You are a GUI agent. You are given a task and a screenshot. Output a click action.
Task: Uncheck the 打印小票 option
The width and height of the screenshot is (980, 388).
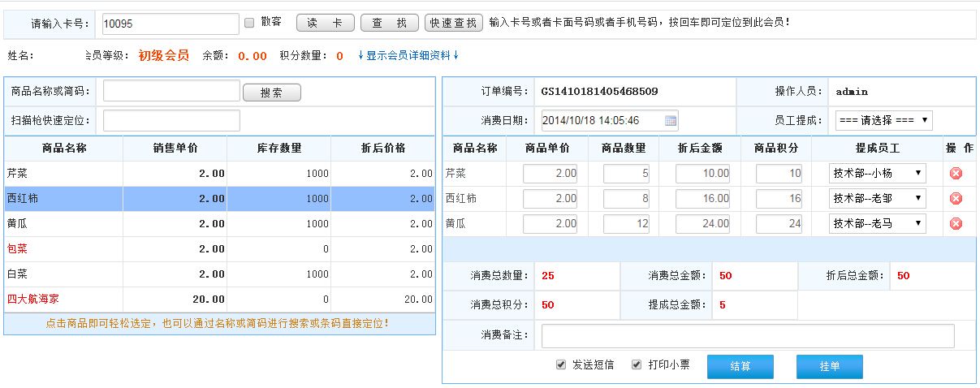pos(637,364)
